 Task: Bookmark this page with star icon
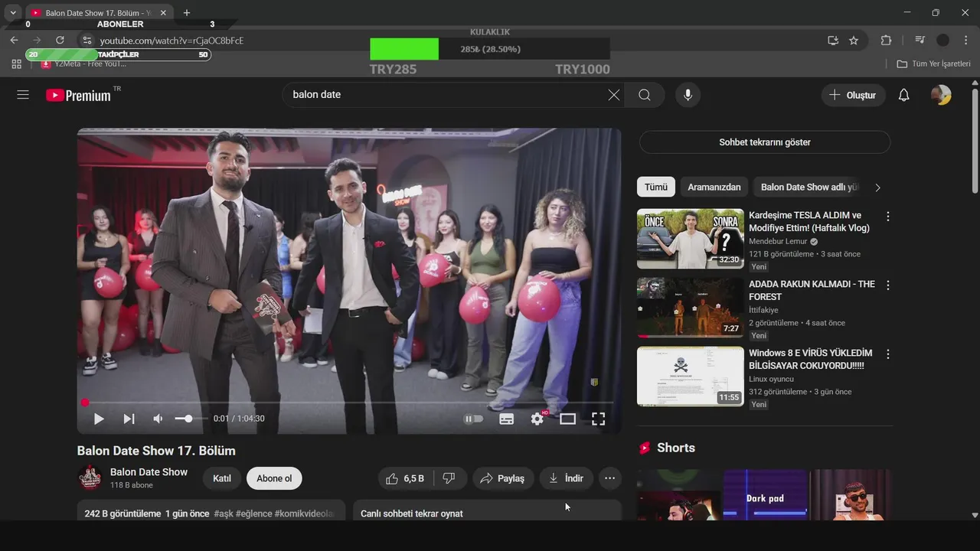pos(854,41)
